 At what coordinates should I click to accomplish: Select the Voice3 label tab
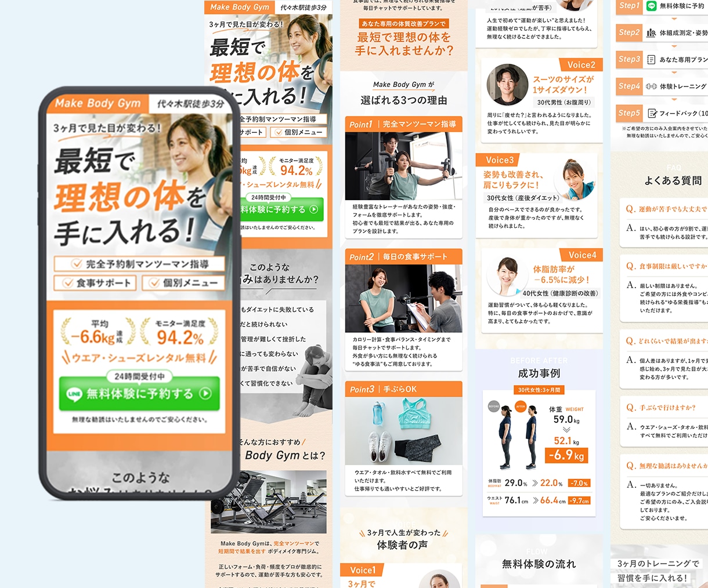click(497, 160)
